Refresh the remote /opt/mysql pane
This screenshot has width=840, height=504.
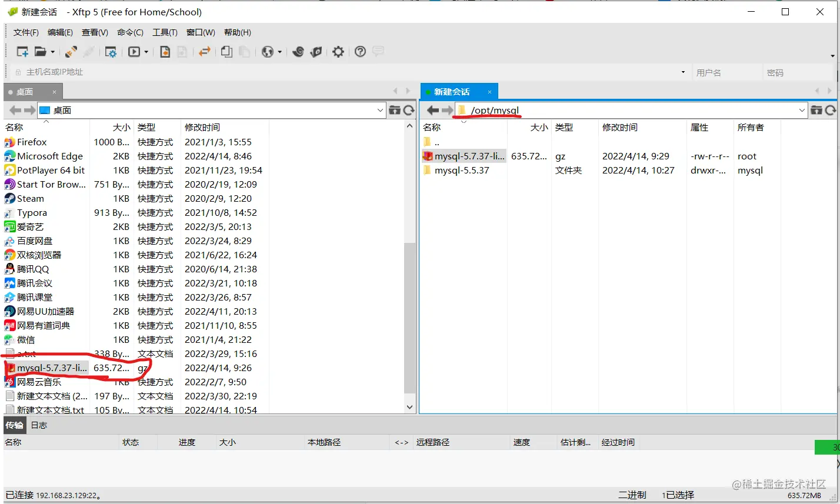click(830, 110)
